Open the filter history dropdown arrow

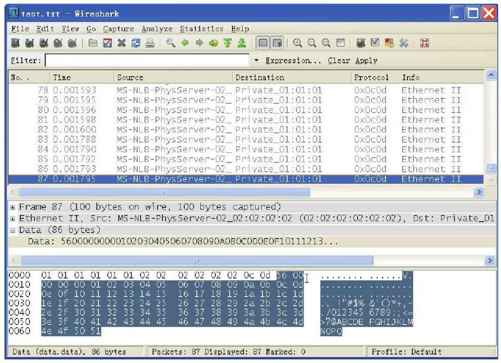(256, 61)
